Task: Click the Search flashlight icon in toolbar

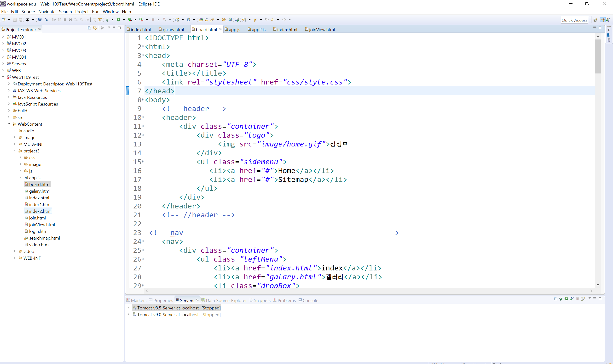Action: click(212, 20)
